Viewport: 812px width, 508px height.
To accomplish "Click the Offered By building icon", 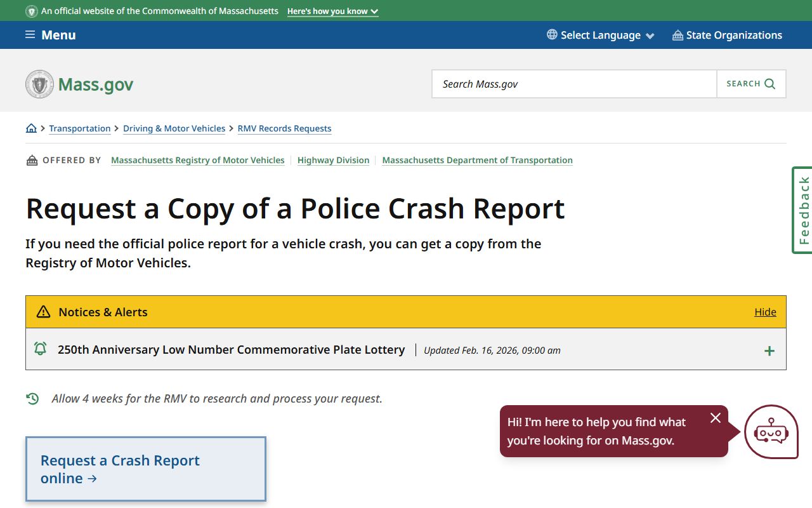I will pos(32,160).
